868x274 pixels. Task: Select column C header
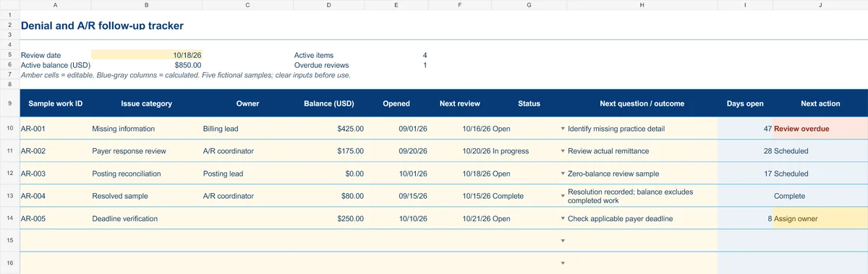(248, 5)
